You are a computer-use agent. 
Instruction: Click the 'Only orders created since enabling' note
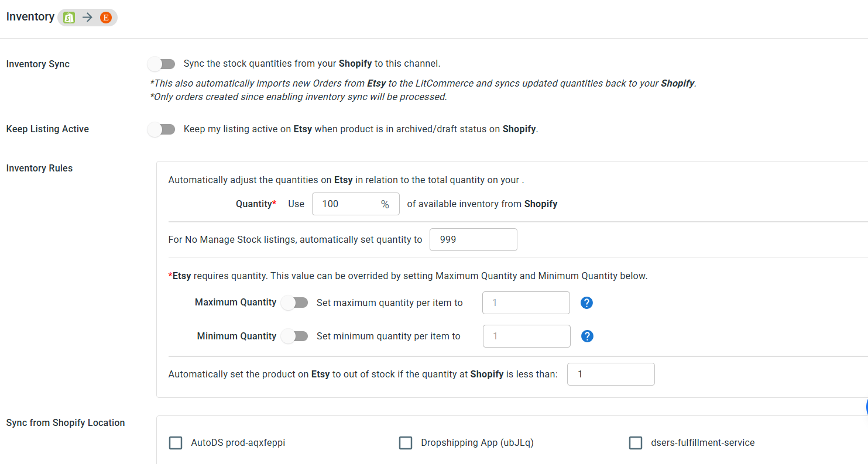(299, 97)
